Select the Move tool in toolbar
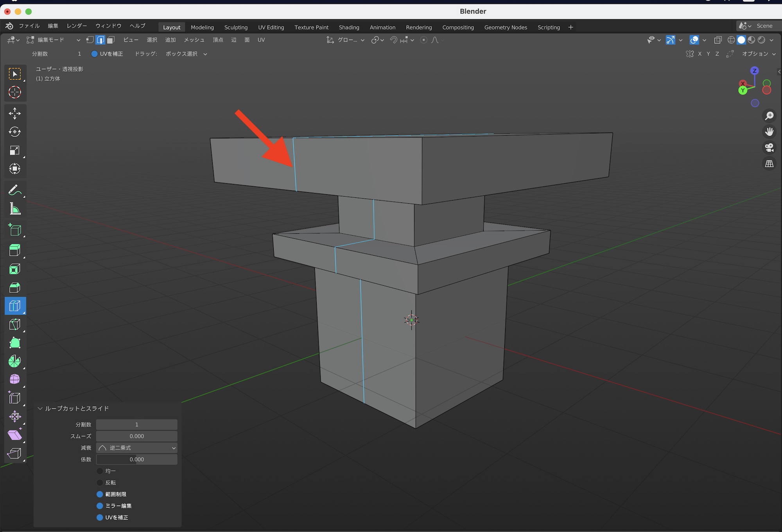Screen dimensions: 782x532 point(15,113)
